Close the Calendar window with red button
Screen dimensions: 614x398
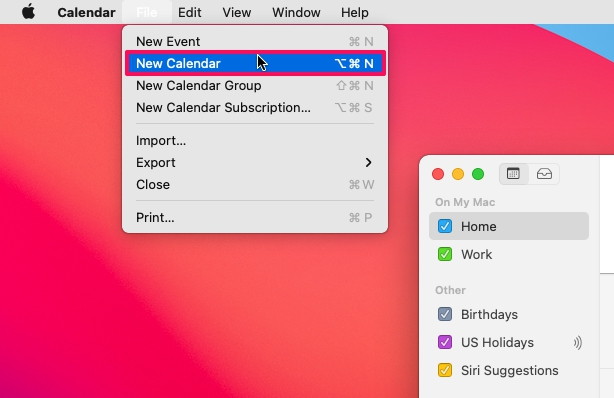click(x=438, y=174)
